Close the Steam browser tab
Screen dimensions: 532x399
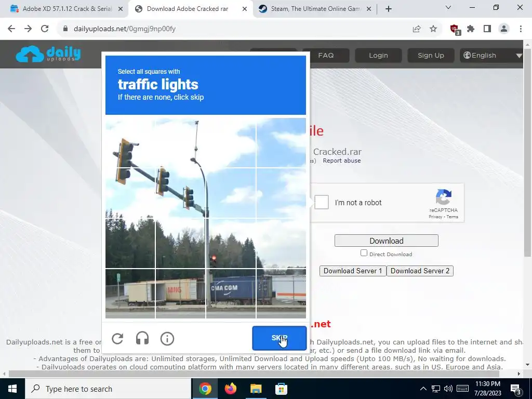pos(369,9)
